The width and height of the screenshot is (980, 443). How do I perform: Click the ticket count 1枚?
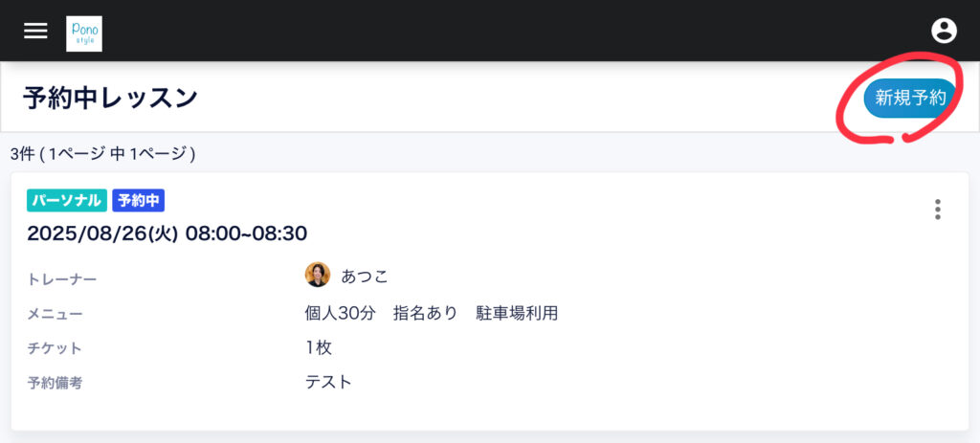(x=319, y=347)
